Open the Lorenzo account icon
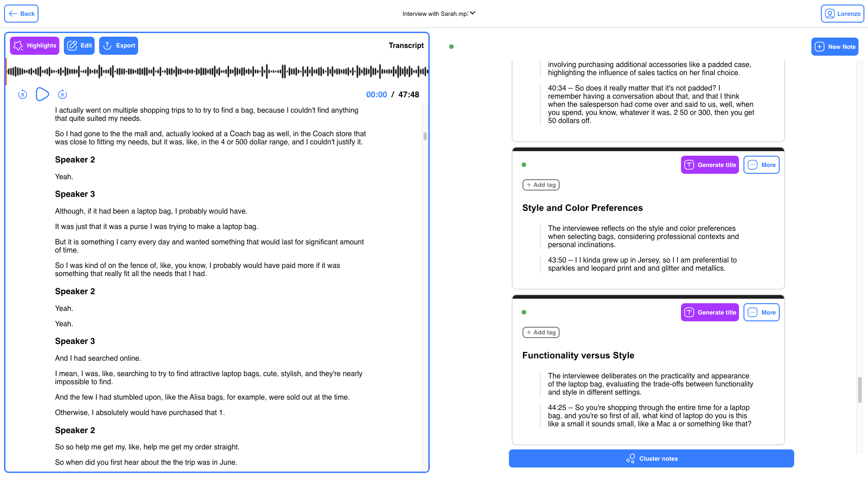This screenshot has width=868, height=477. click(x=830, y=14)
